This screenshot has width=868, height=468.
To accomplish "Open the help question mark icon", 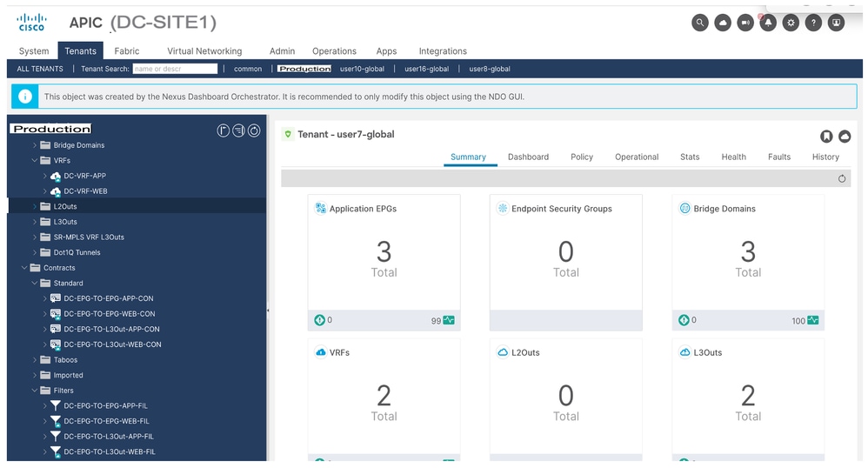I will [x=813, y=23].
